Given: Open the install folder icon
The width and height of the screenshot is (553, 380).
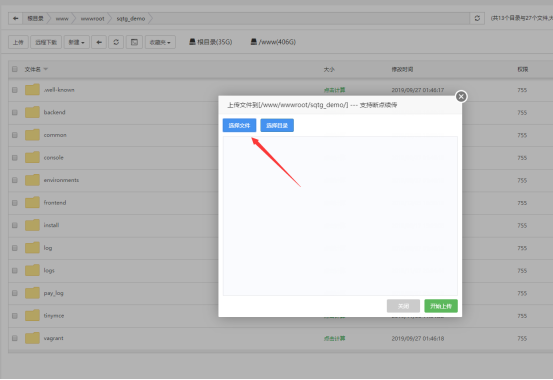Looking at the screenshot, I should point(32,225).
